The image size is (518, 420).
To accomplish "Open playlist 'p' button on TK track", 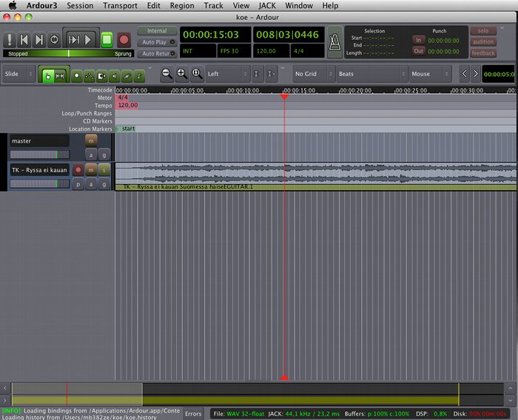I will pyautogui.click(x=78, y=184).
